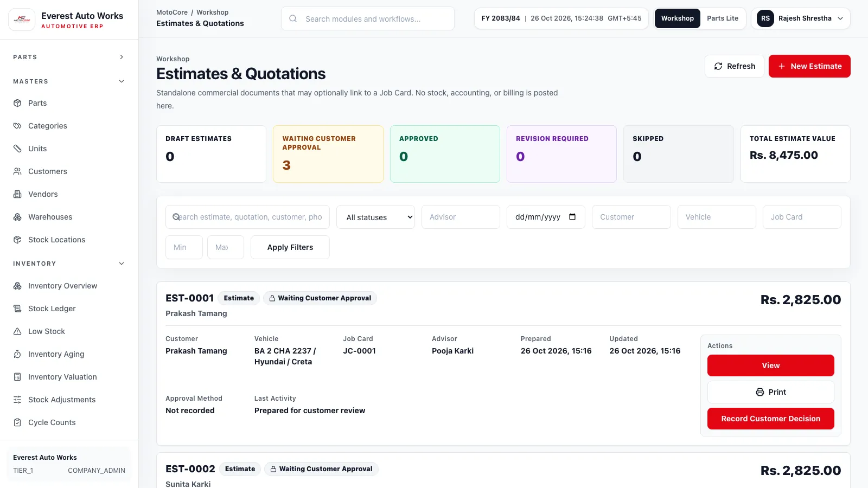Record Customer Decision for EST-0001

click(770, 419)
